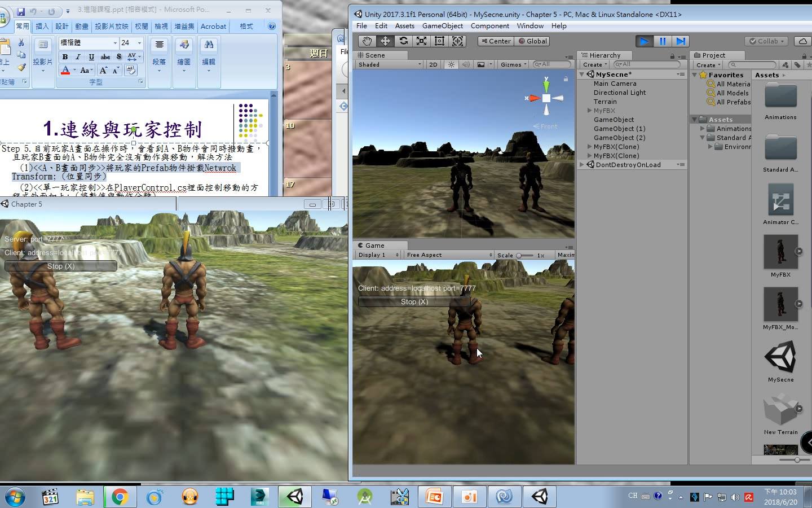Select Unity's Rect transform tool
Image resolution: width=812 pixels, height=508 pixels.
pyautogui.click(x=439, y=41)
